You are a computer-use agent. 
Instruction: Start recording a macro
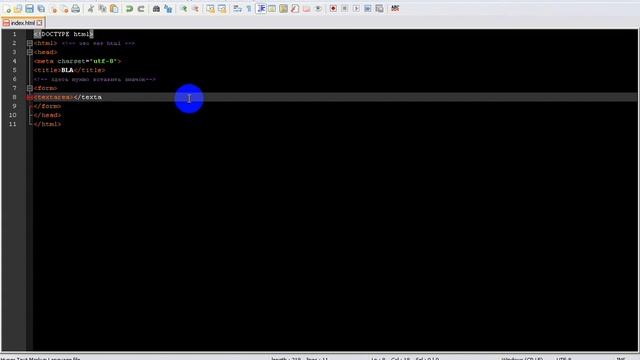[333, 9]
